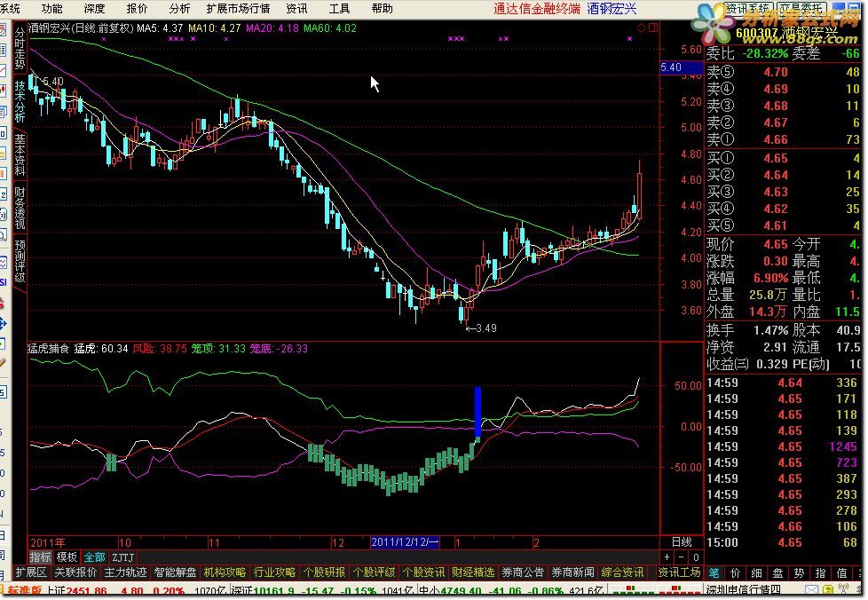Open the 分析 menu
Screen dimensions: 868x600
coord(179,8)
